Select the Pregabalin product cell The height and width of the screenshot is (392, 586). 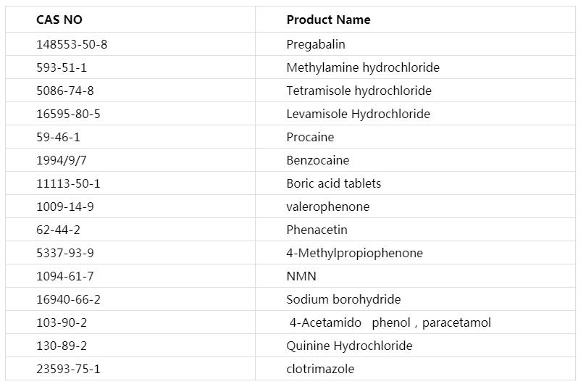click(x=316, y=44)
